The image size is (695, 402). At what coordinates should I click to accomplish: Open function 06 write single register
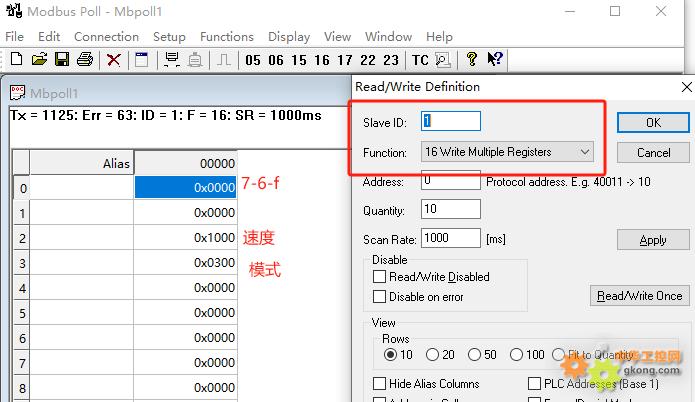click(276, 60)
